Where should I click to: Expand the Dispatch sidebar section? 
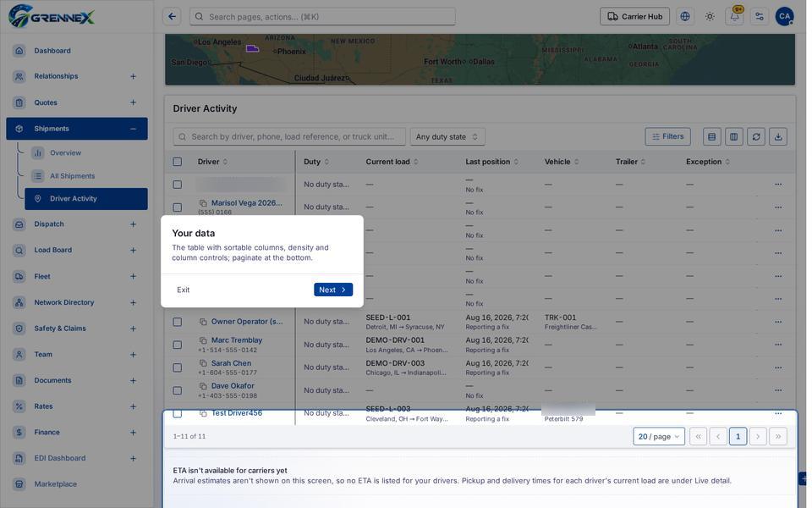coord(133,224)
